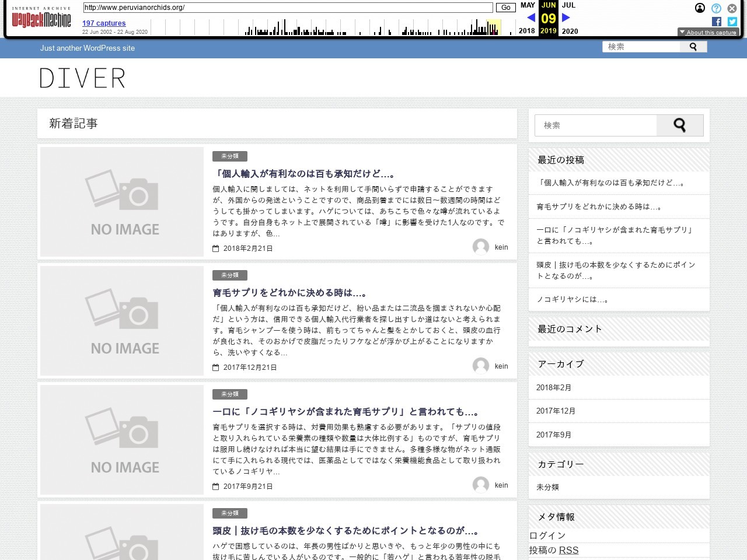The width and height of the screenshot is (747, 560).
Task: Click the DIVER site logo
Action: click(x=82, y=78)
